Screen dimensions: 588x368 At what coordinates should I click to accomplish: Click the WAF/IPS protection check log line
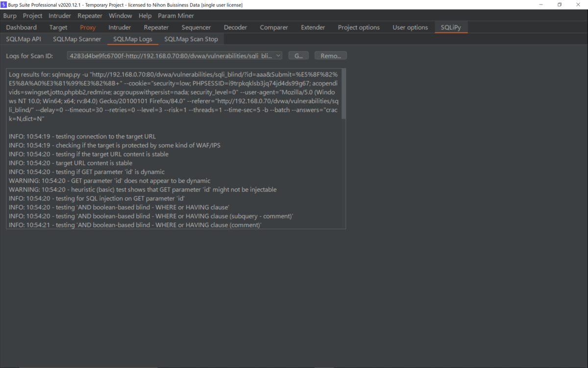tap(115, 145)
